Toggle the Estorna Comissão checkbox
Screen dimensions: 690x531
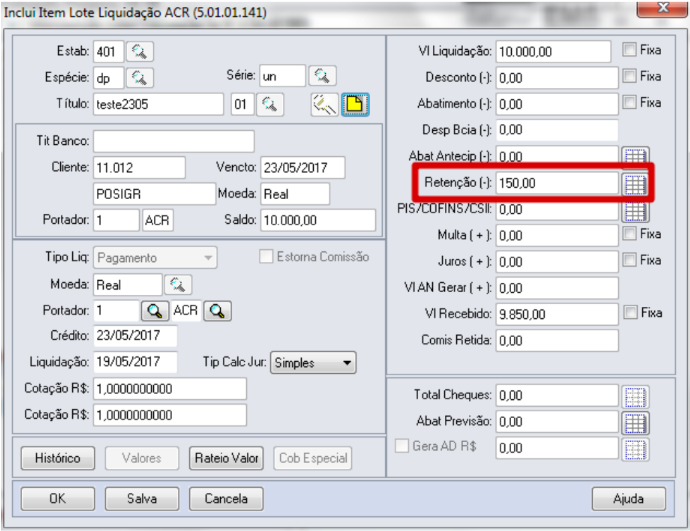(x=266, y=256)
